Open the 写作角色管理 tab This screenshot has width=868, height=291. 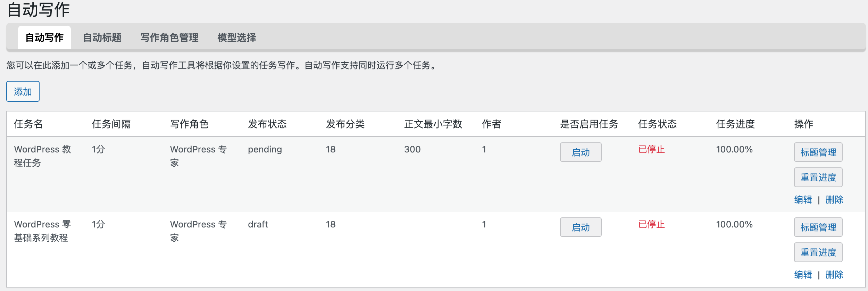[x=169, y=38]
